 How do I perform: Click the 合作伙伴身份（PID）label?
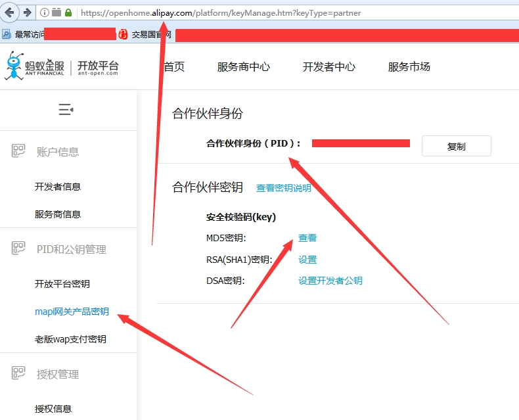tap(254, 143)
